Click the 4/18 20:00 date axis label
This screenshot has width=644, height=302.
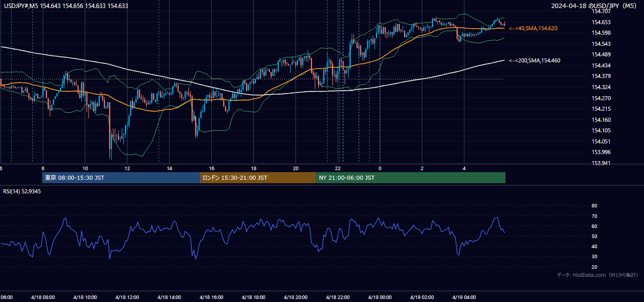[296, 297]
